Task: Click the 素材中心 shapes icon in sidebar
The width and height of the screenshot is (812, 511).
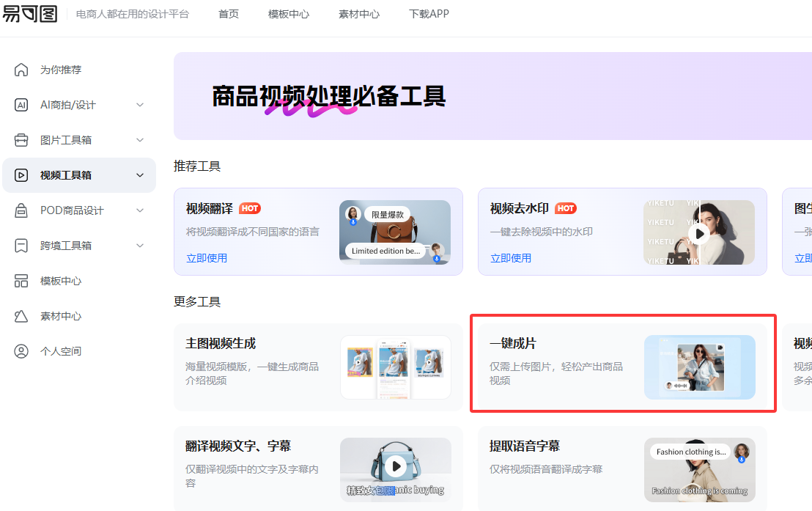Action: click(21, 316)
